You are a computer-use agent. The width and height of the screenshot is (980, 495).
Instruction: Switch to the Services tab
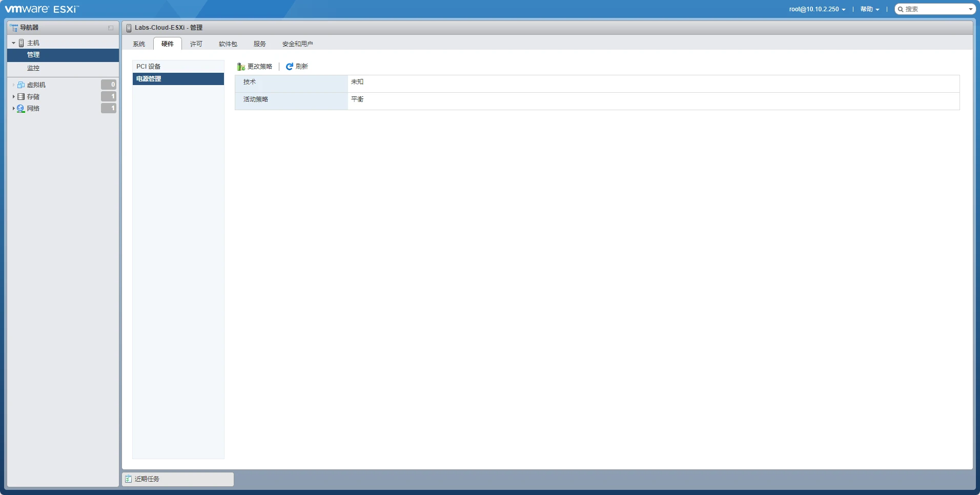(260, 44)
